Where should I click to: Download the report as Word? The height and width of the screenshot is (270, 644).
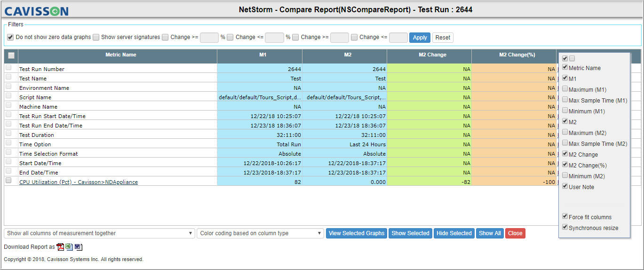pyautogui.click(x=78, y=247)
